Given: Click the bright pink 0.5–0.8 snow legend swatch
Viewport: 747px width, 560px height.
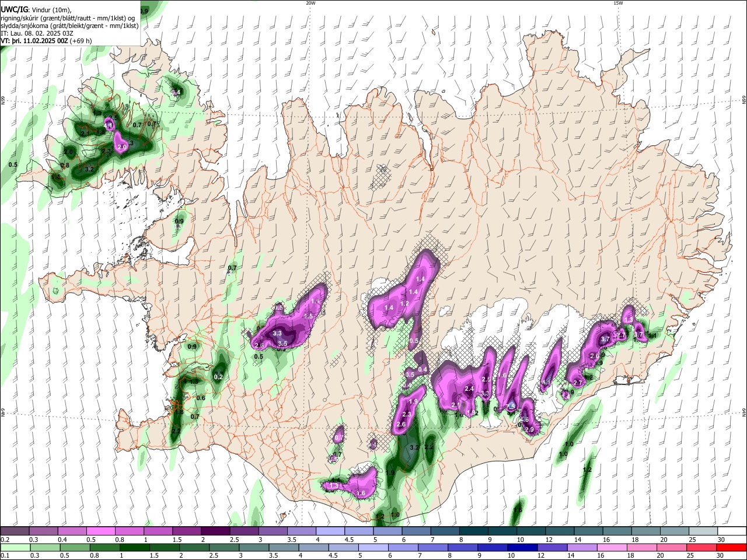Looking at the screenshot, I should 100,531.
